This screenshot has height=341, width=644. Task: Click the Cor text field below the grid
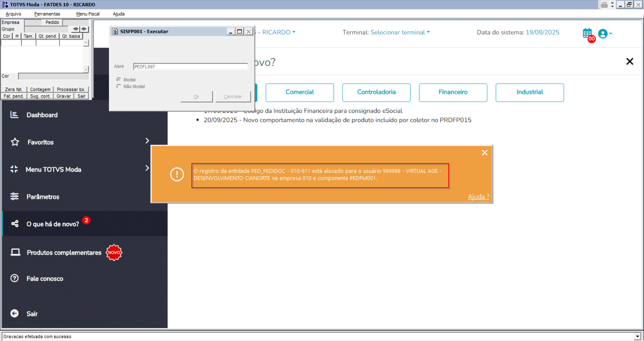tap(54, 76)
